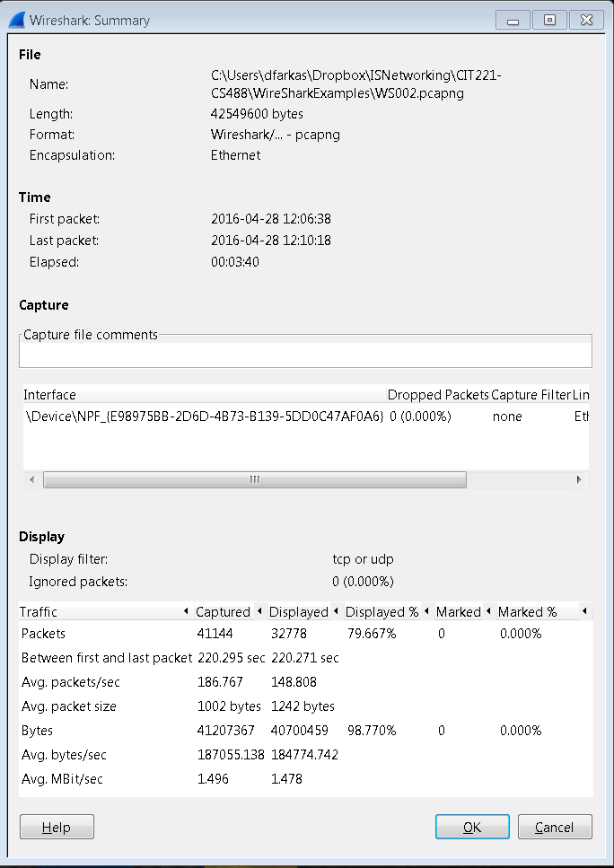Click displayed bytes value 40700459
Image resolution: width=614 pixels, height=868 pixels.
[x=300, y=730]
